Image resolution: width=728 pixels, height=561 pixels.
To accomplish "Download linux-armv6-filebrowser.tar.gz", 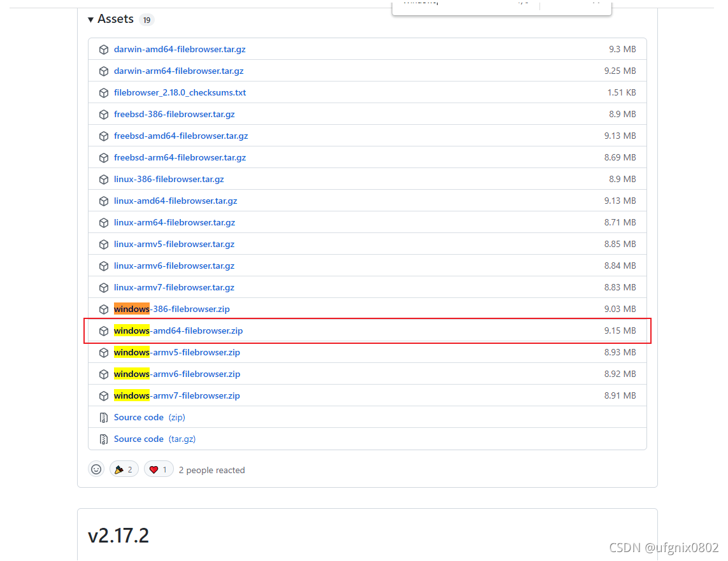I will pos(174,266).
